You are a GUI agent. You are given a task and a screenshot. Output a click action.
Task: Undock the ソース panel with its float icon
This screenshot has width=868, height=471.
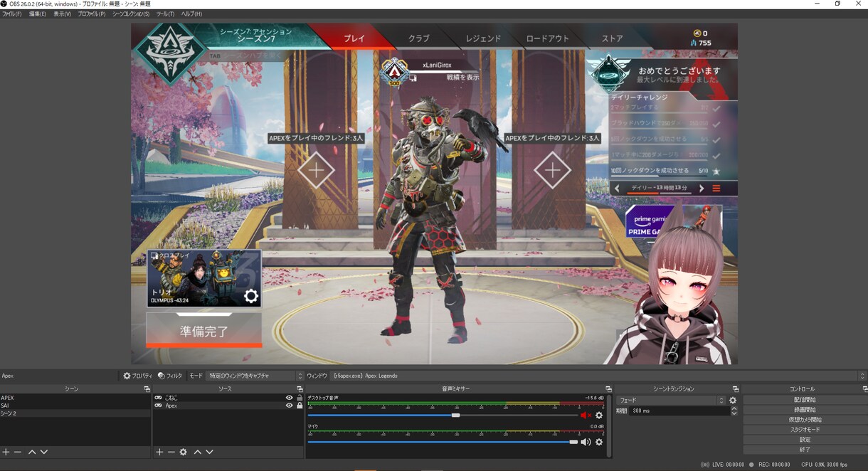tap(300, 389)
